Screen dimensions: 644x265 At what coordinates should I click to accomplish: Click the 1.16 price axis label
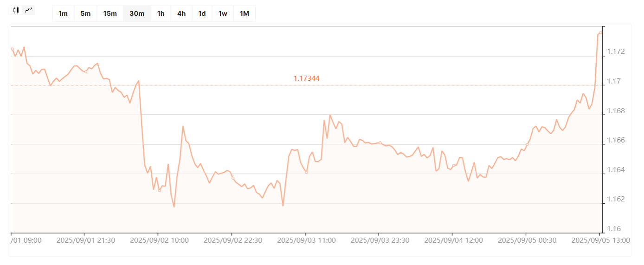[x=614, y=229]
